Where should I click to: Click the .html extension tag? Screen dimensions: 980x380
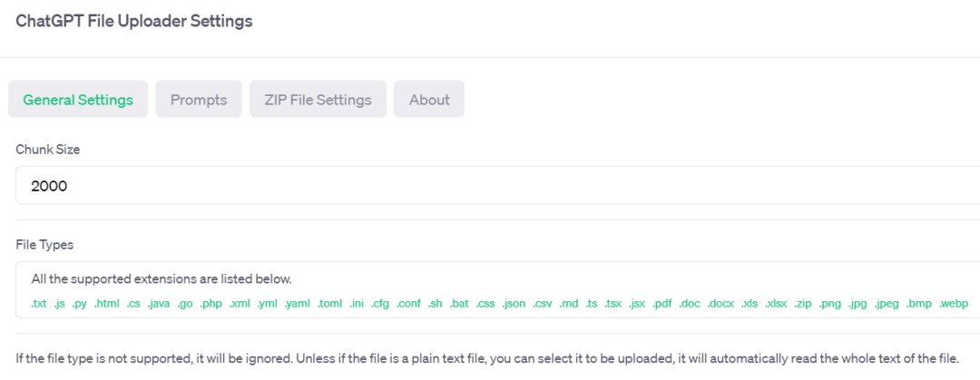(106, 304)
